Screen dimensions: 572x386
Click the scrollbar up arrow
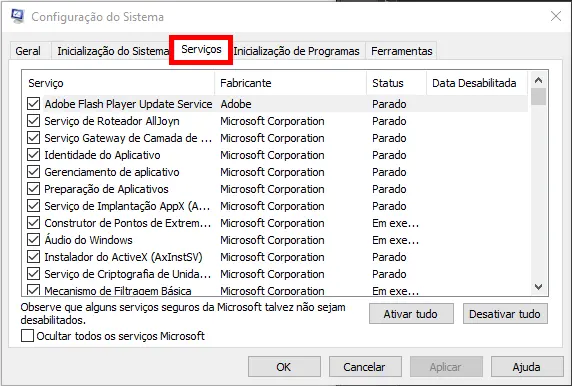coord(538,80)
